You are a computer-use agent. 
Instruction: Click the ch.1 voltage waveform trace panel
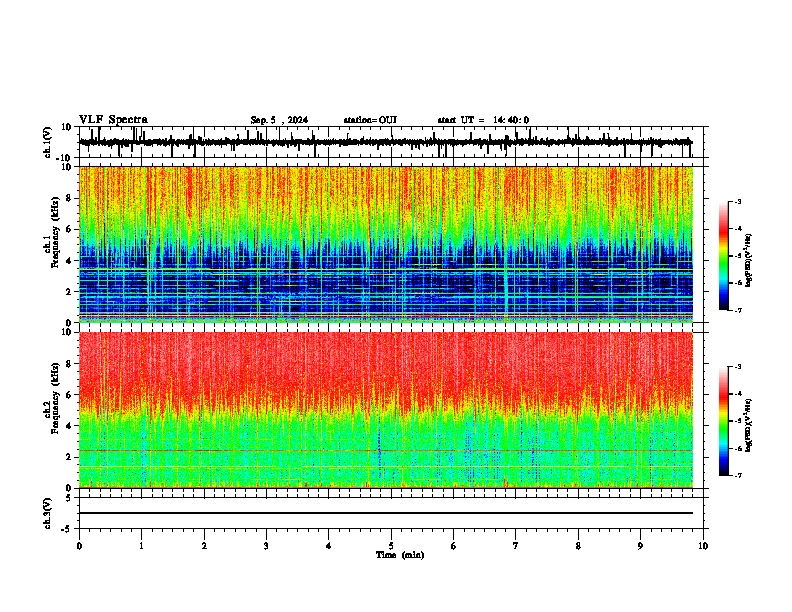[391, 142]
